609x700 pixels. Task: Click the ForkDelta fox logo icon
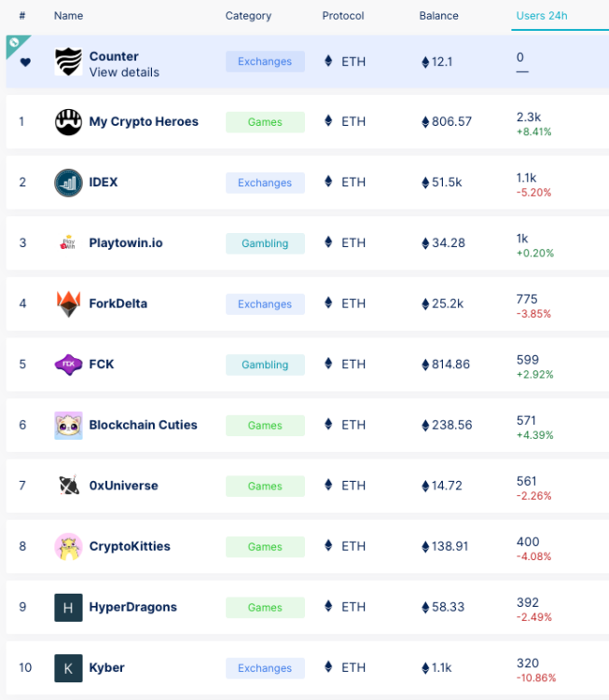(x=68, y=304)
